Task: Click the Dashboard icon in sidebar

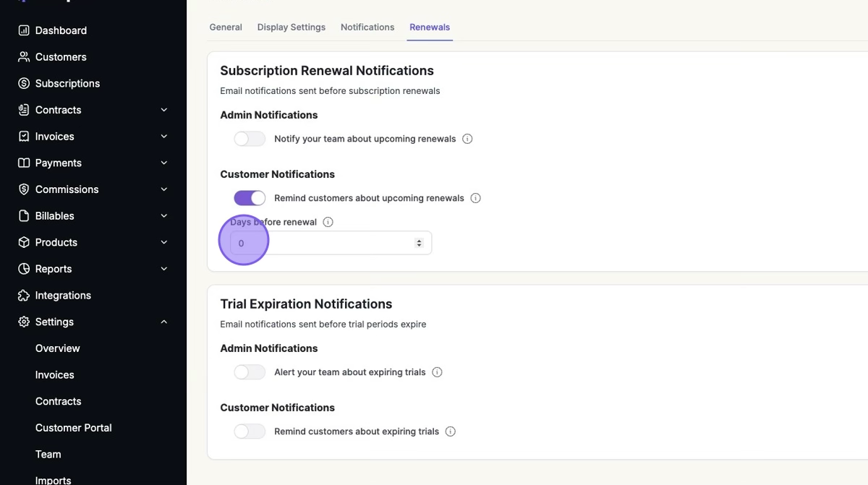Action: click(x=24, y=30)
